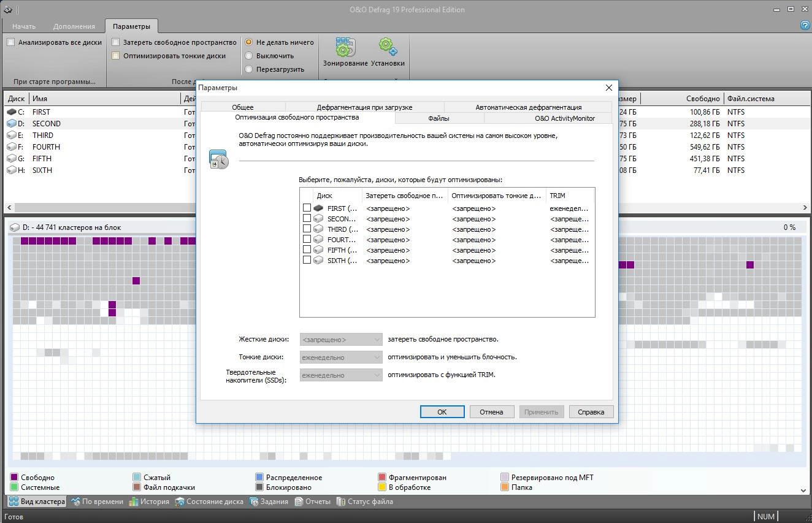Open the Задания view
Viewport: 812px width, 523px height.
click(269, 502)
